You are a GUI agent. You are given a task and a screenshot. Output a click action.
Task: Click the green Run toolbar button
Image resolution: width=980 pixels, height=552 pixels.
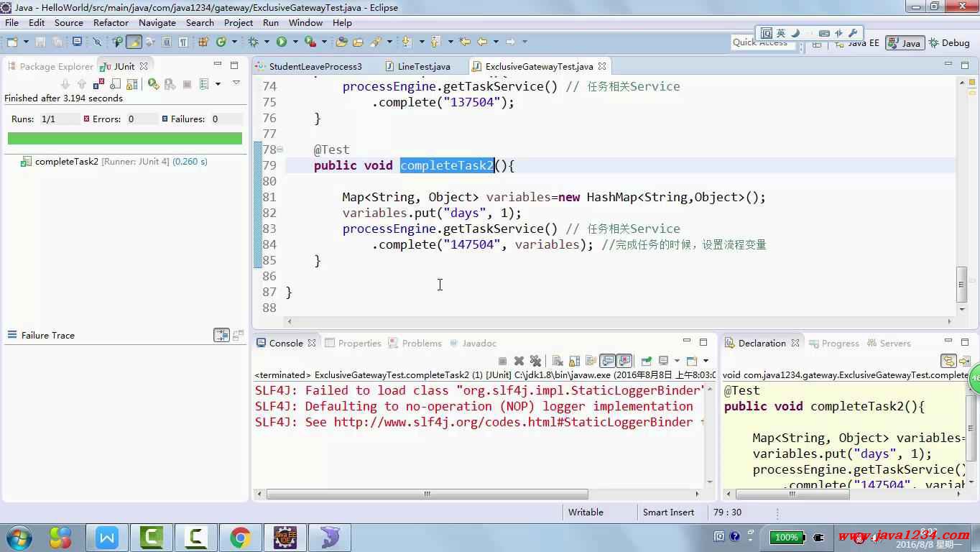coord(282,42)
